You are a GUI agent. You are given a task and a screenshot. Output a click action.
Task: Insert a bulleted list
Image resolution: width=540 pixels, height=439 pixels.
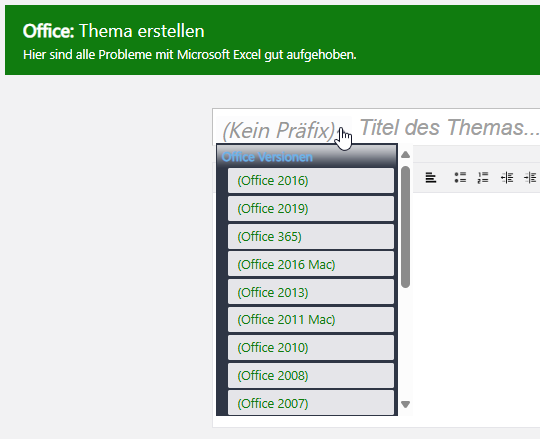[460, 178]
